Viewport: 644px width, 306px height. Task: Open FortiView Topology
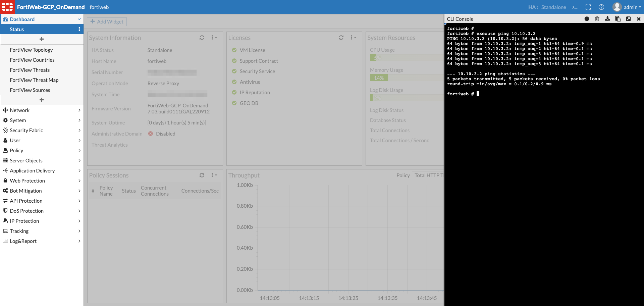[31, 50]
